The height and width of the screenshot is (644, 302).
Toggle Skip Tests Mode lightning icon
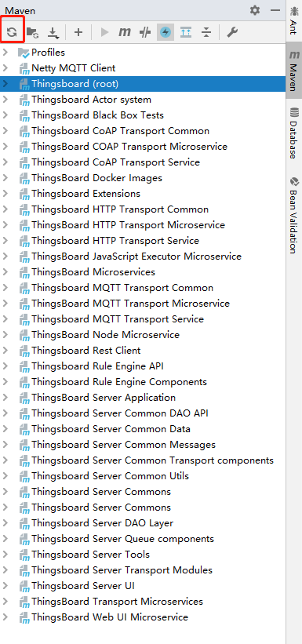click(166, 32)
